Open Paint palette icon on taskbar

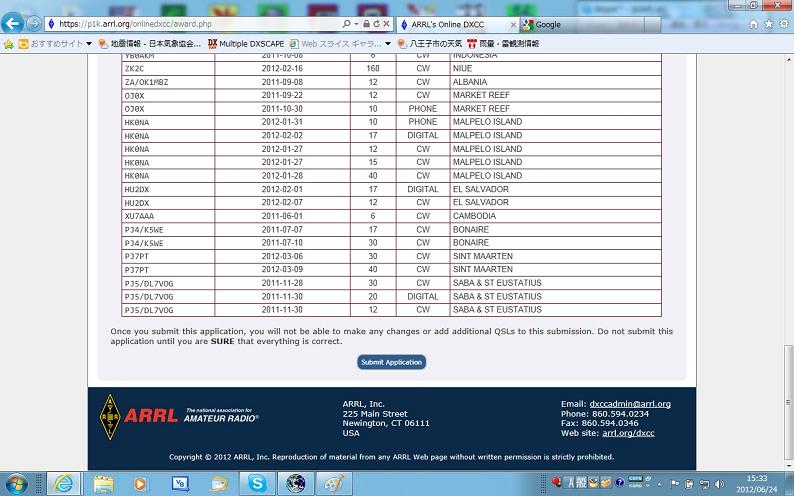point(334,484)
